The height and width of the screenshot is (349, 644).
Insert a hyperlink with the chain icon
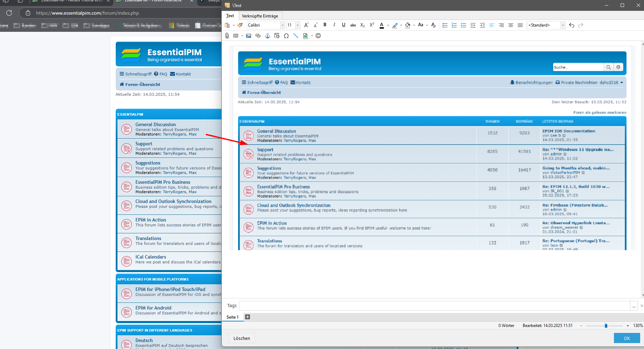coord(258,36)
